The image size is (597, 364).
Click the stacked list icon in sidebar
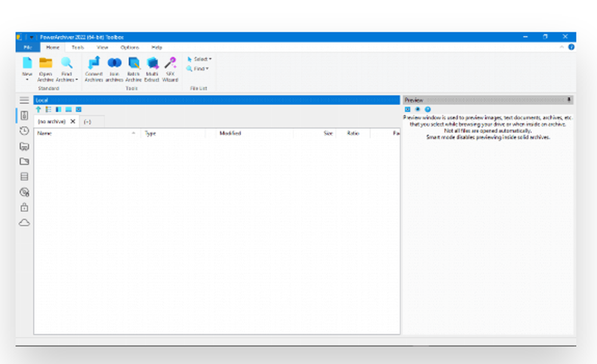pyautogui.click(x=24, y=177)
